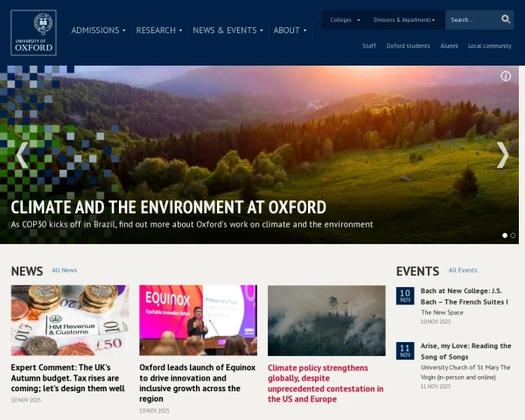525x420 pixels.
Task: Expand the News & Events menu
Action: pyautogui.click(x=227, y=30)
